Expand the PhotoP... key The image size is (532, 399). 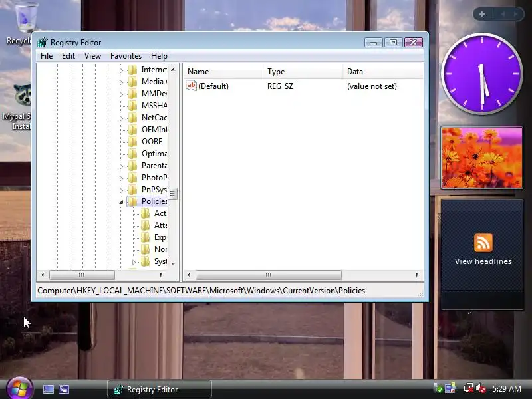pyautogui.click(x=121, y=178)
